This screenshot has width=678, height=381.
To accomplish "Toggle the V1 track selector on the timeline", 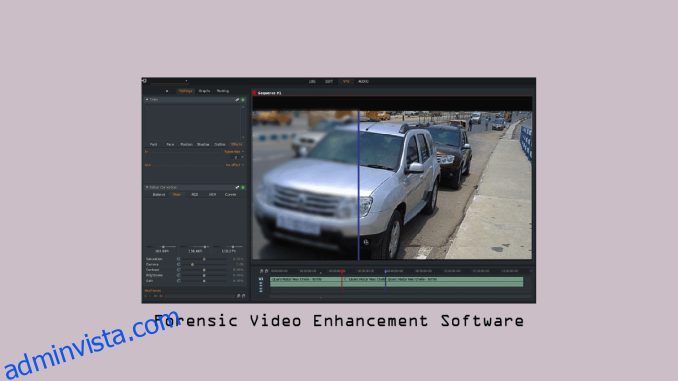I will pos(261,279).
